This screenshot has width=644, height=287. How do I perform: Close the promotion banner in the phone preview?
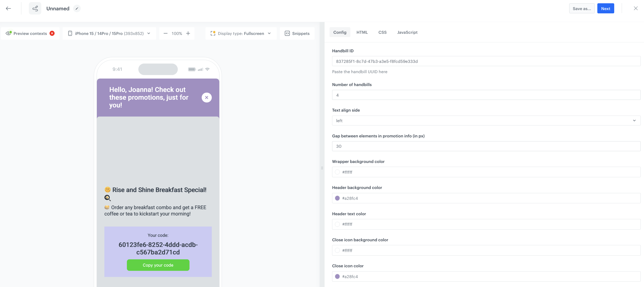click(x=207, y=97)
